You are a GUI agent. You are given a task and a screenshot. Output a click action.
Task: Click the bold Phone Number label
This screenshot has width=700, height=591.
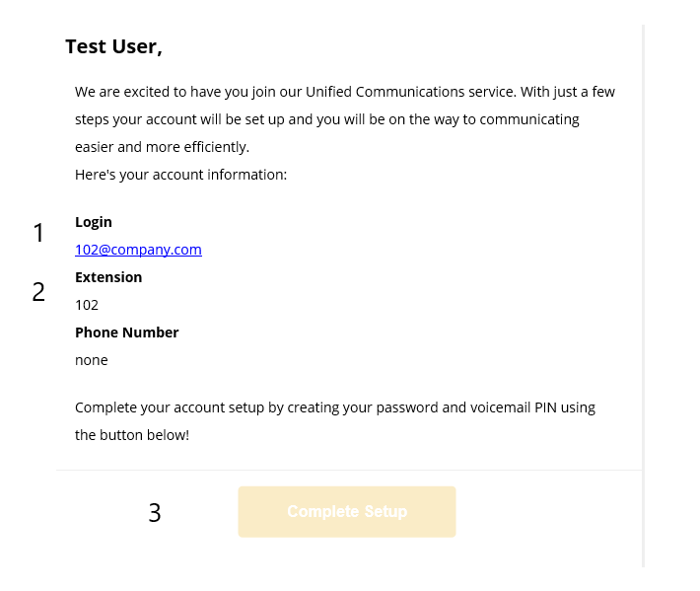click(x=126, y=332)
